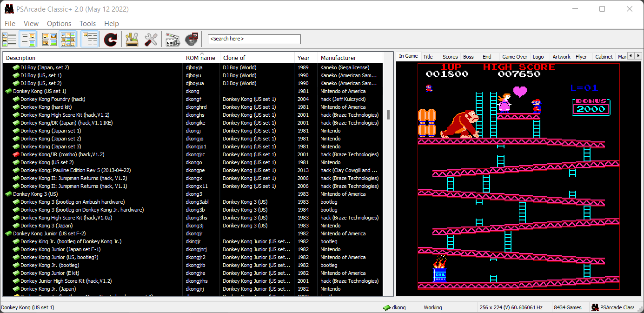
Task: Click the PSArcade app icon in the title bar
Action: [x=9, y=9]
